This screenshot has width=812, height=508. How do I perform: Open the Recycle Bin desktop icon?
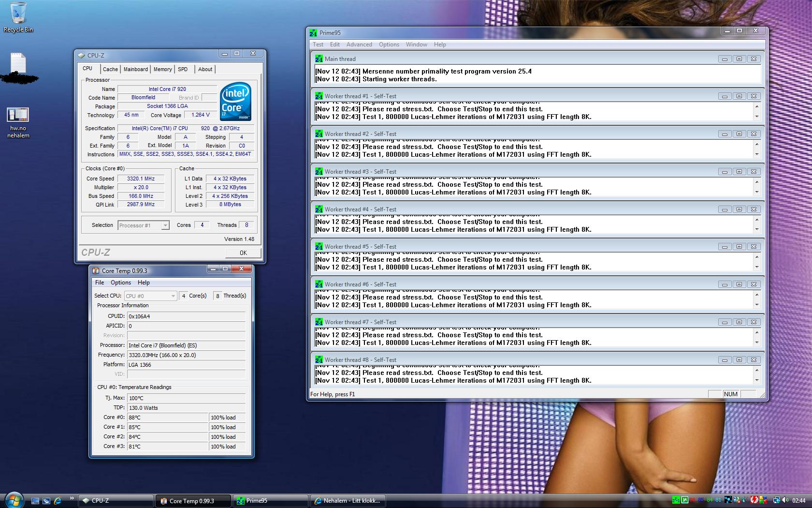click(18, 17)
